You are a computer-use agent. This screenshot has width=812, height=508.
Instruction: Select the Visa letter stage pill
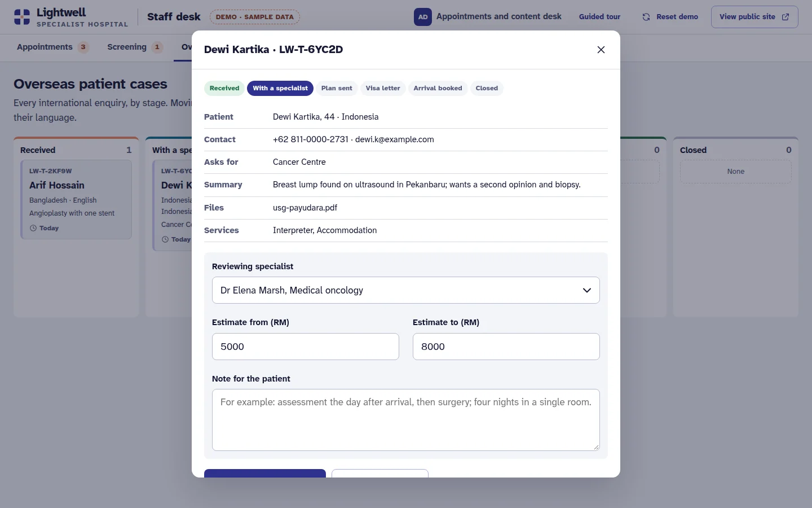[x=383, y=88]
